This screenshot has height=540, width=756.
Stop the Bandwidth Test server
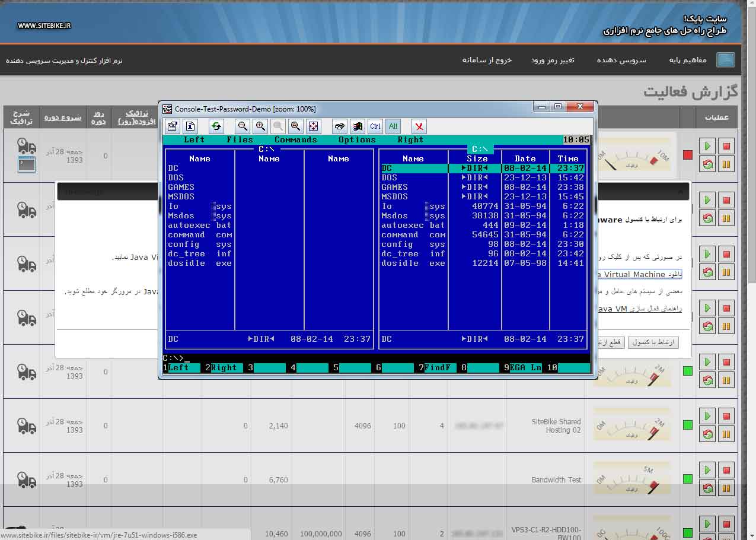coord(726,470)
